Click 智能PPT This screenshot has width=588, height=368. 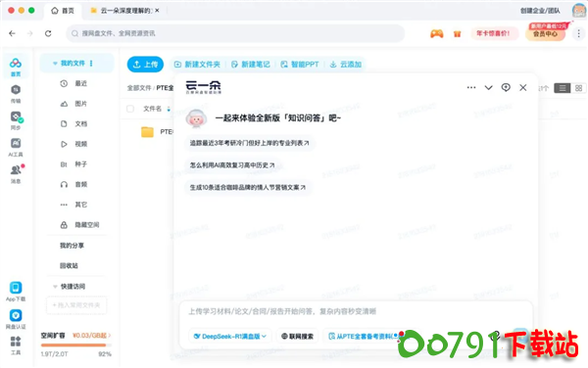click(x=300, y=65)
